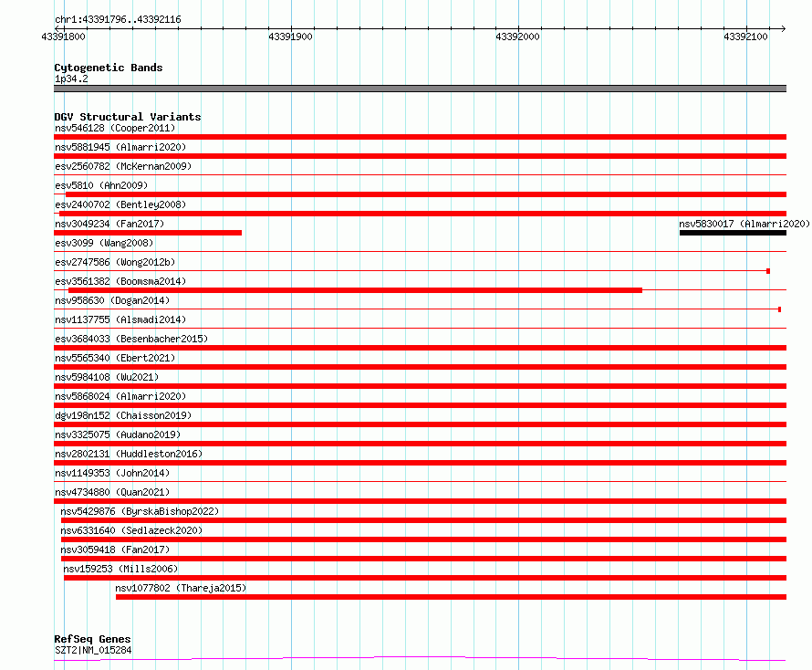This screenshot has height=670, width=812.
Task: Click the thick red nsv546128 variant bar
Action: (420, 137)
